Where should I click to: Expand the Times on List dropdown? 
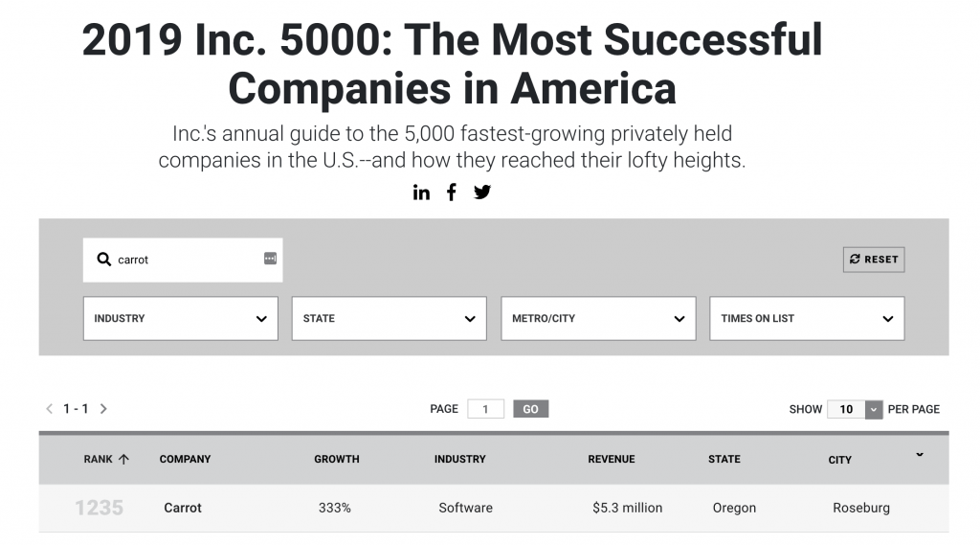coord(807,319)
